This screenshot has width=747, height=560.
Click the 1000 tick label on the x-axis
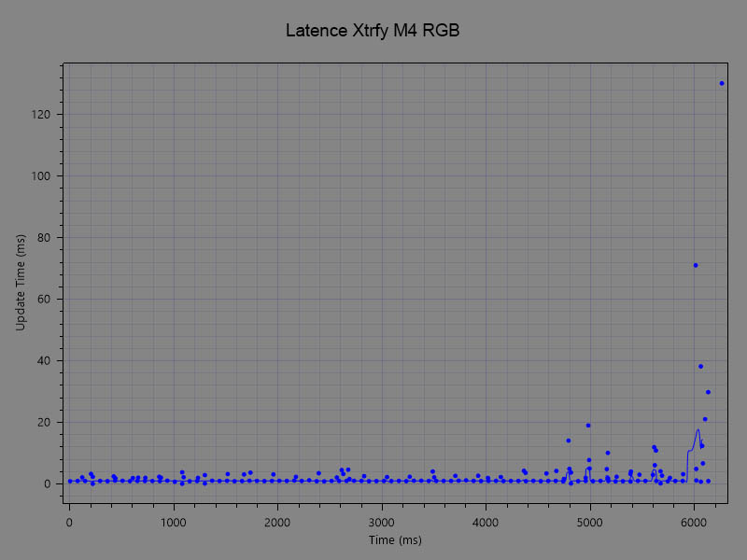(x=174, y=523)
